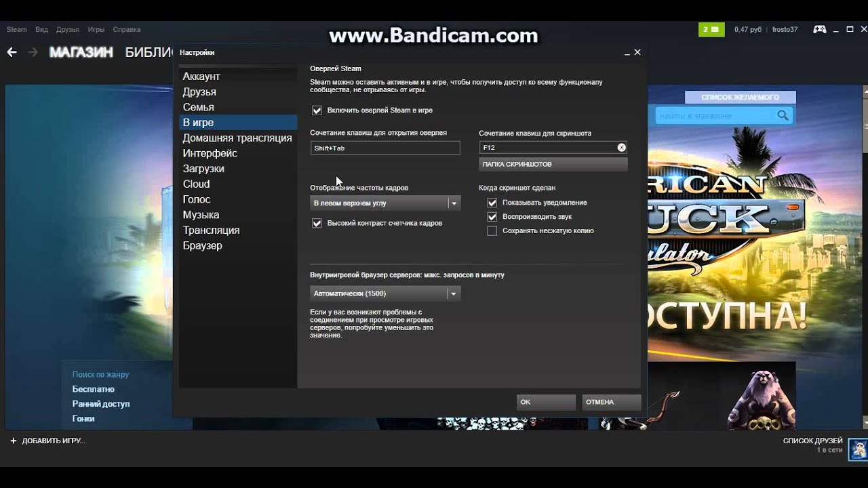
Task: Click the Shift+Tab overlay shortcut field
Action: tap(385, 148)
